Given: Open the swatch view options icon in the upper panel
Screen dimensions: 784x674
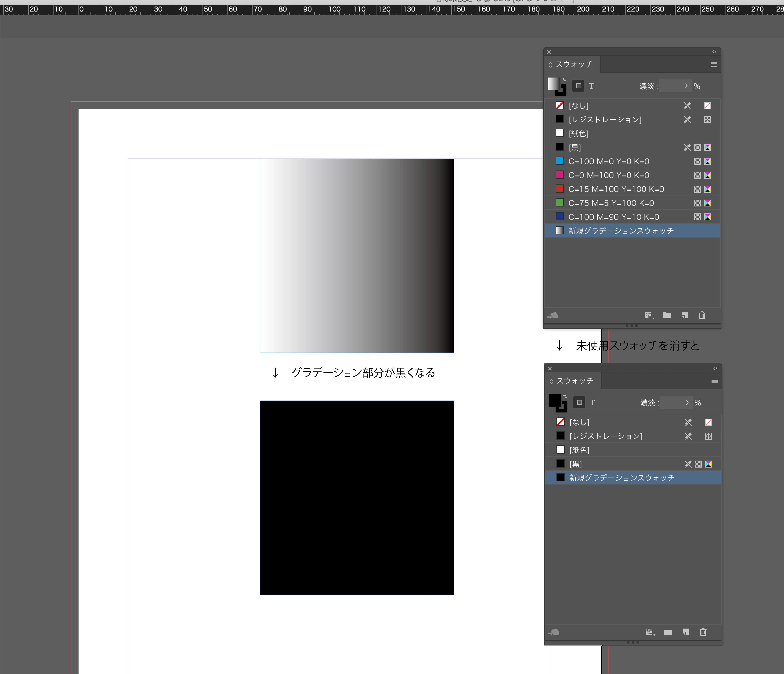Looking at the screenshot, I should [649, 315].
